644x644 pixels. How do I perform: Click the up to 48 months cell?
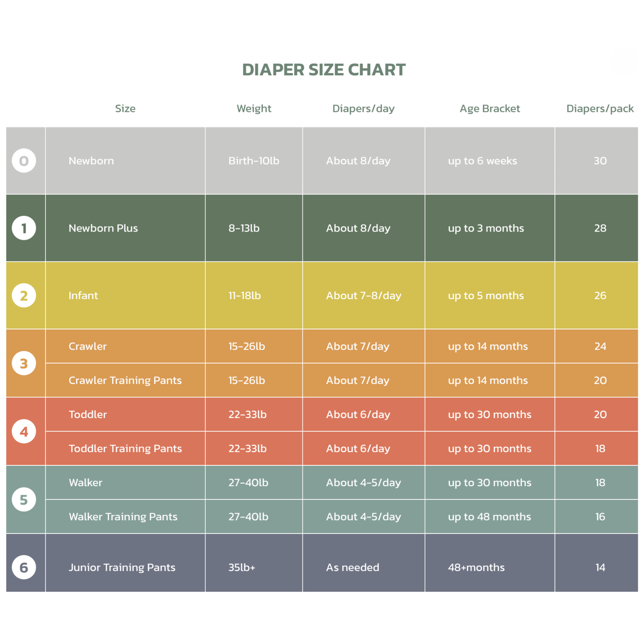tap(489, 517)
